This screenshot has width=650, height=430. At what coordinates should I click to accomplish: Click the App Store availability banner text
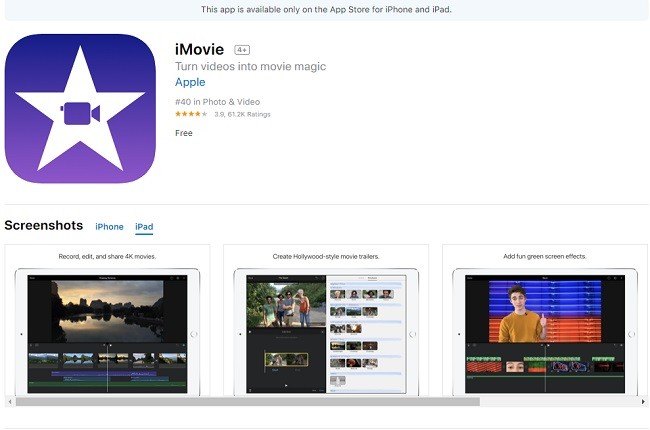tap(326, 9)
